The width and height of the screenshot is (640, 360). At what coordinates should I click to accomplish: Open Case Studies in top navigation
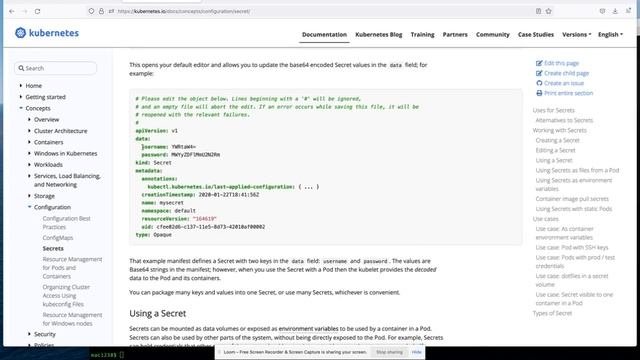pyautogui.click(x=536, y=35)
